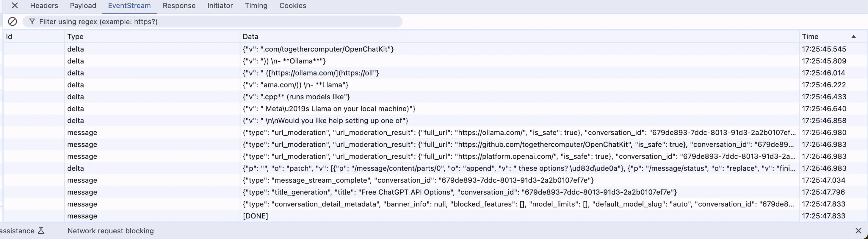Click timestamp 17:25:46.014
This screenshot has height=239, width=868.
pos(824,73)
